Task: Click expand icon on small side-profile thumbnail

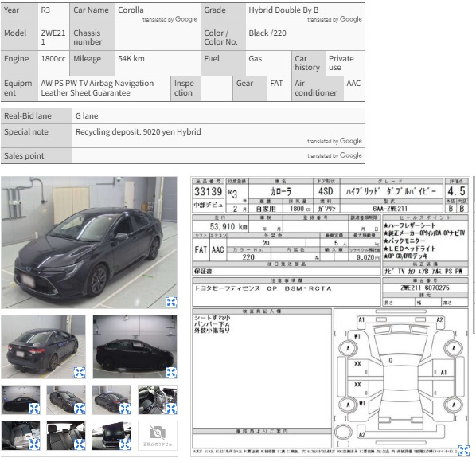Action: pyautogui.click(x=34, y=409)
